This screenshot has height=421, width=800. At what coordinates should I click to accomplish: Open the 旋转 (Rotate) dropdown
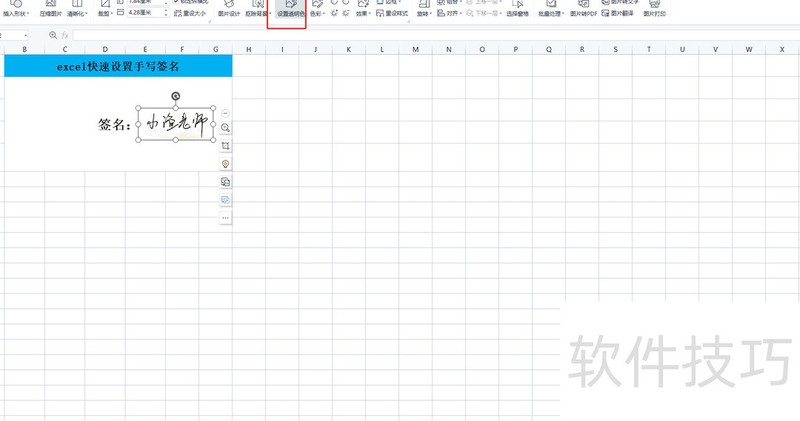click(424, 8)
